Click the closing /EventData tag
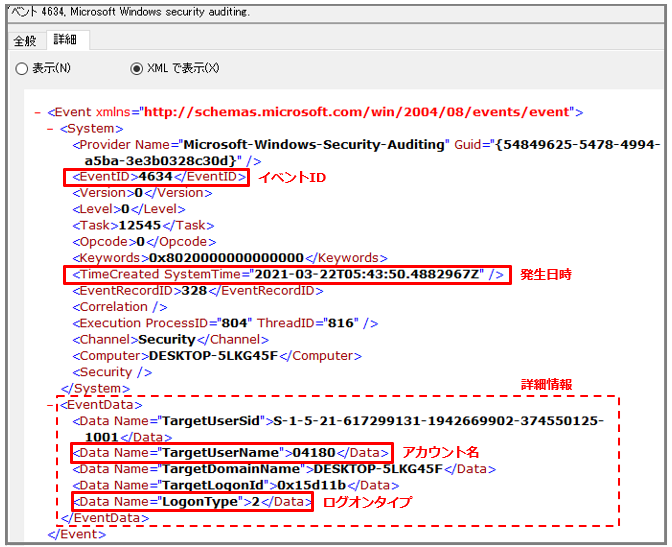 pyautogui.click(x=105, y=518)
